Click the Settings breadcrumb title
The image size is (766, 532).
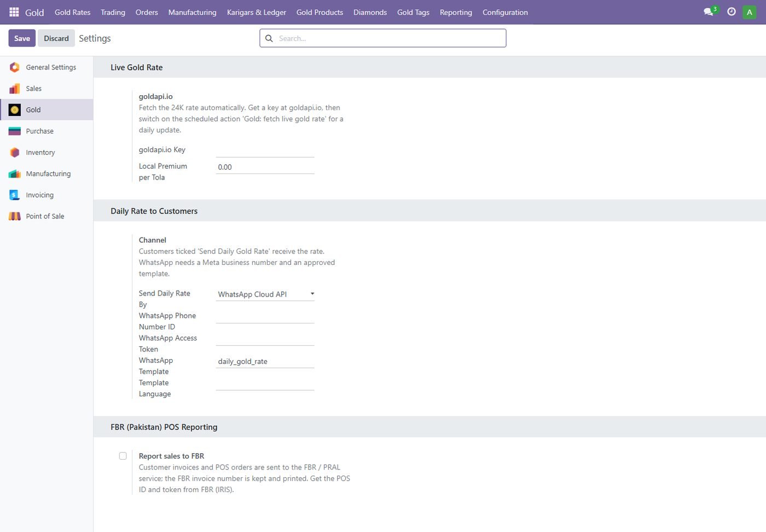(95, 38)
